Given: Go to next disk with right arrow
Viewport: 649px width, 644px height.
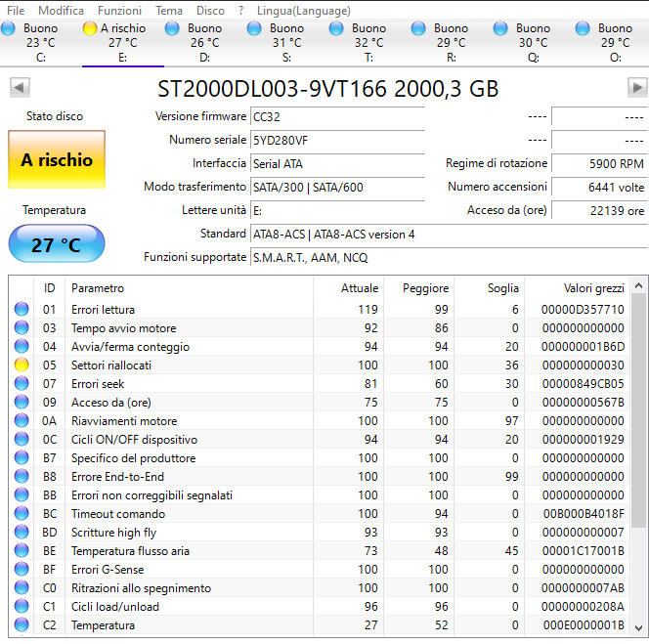Looking at the screenshot, I should tap(637, 87).
